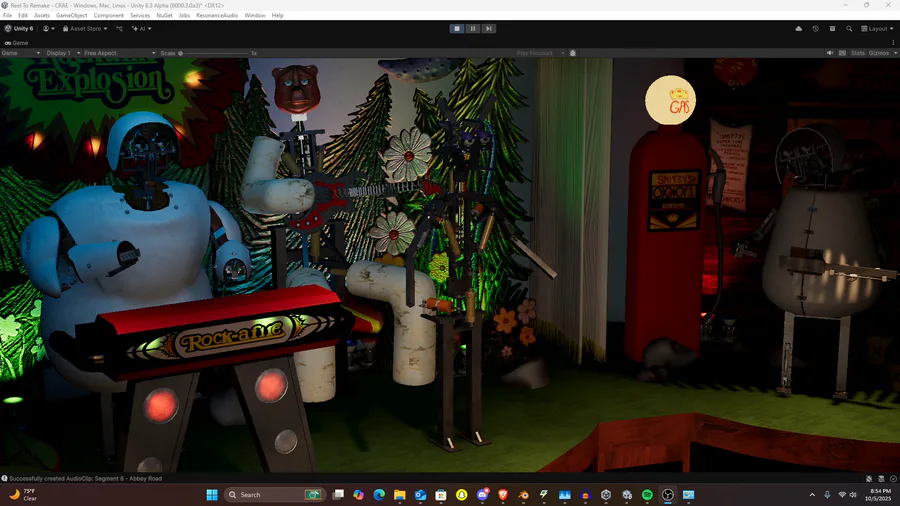
Task: Switch to OBS Studio in taskbar
Action: point(668,495)
